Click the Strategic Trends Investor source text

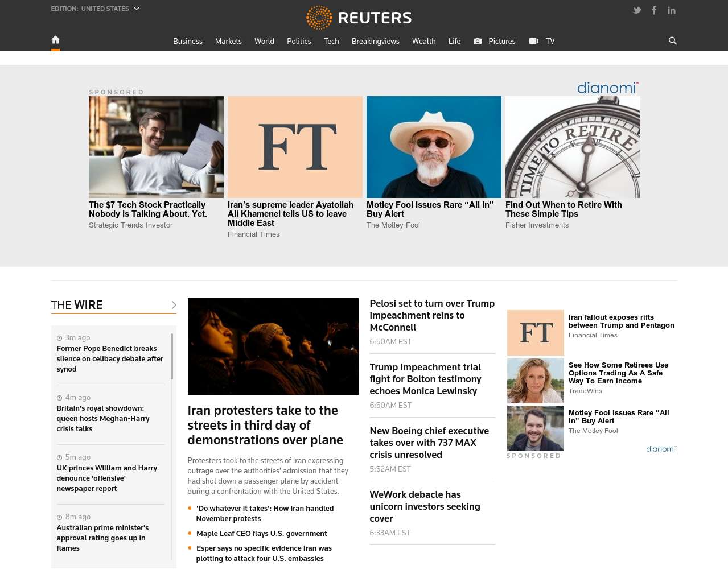coord(130,225)
